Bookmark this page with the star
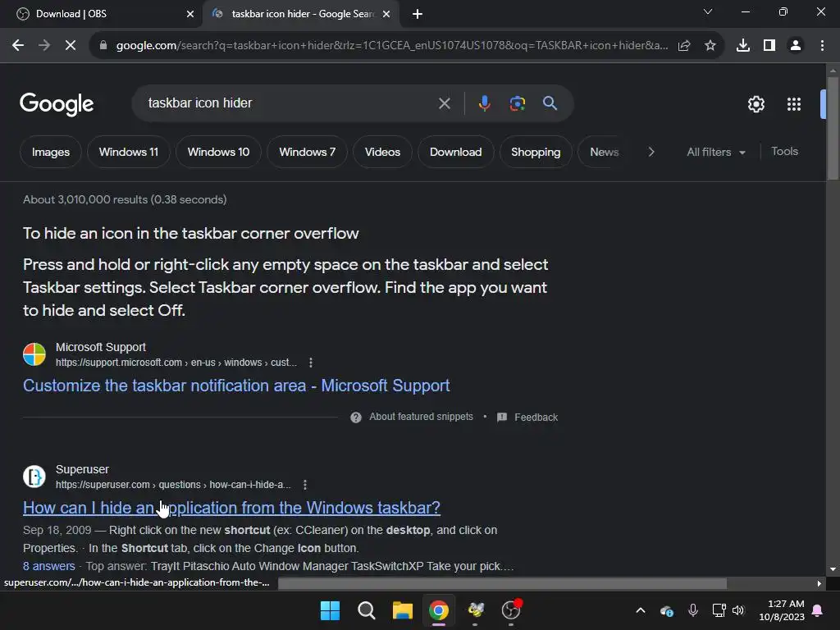The height and width of the screenshot is (630, 840). pyautogui.click(x=710, y=46)
